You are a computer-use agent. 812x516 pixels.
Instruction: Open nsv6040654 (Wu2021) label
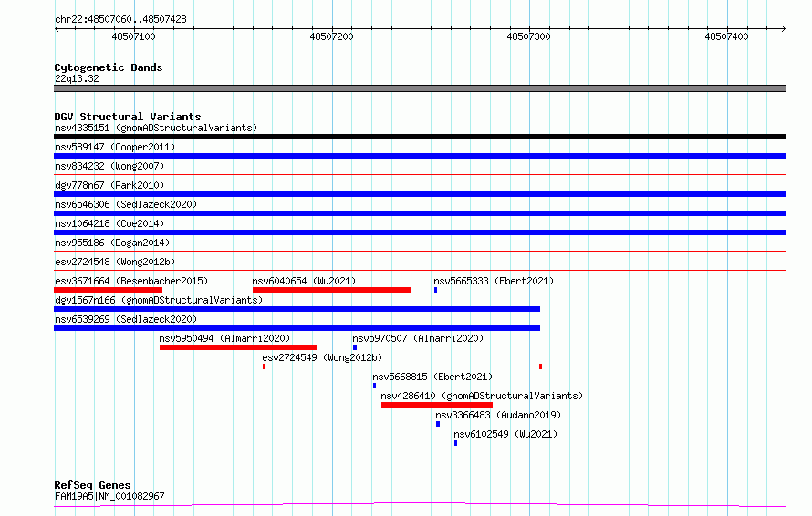coord(304,281)
